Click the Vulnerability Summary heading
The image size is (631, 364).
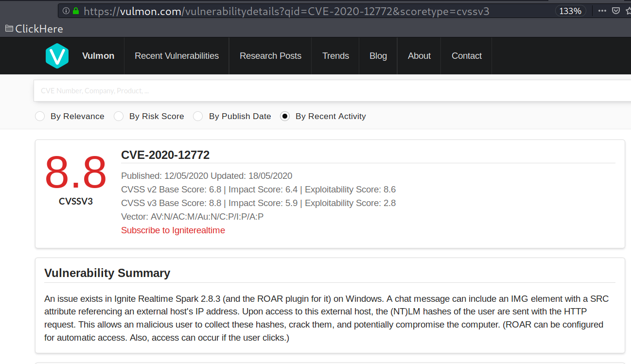[107, 273]
